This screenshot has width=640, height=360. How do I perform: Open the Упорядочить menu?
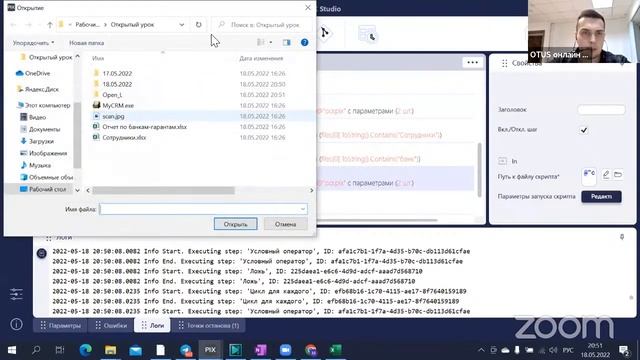click(x=33, y=43)
